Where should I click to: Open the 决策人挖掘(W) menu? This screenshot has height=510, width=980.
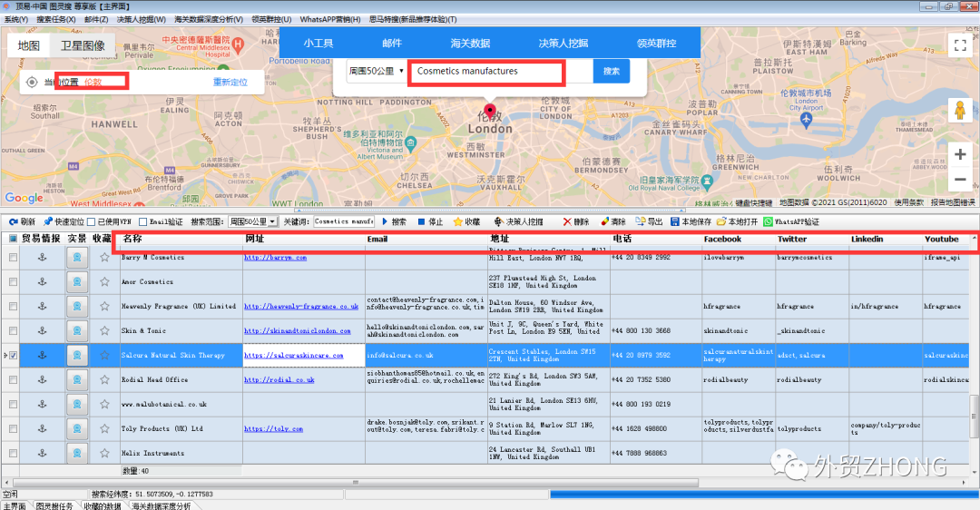click(142, 19)
